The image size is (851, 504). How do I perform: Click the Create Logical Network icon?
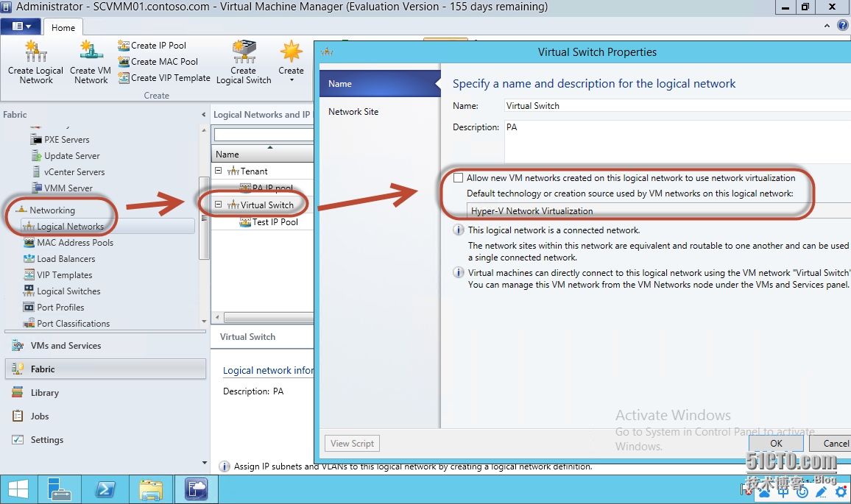36,51
